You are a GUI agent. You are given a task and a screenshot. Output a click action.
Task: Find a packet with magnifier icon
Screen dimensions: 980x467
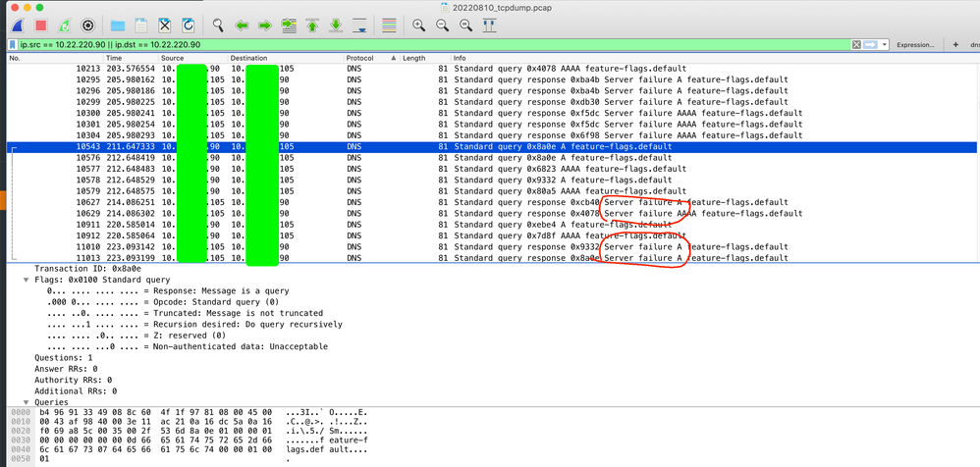coord(217,26)
